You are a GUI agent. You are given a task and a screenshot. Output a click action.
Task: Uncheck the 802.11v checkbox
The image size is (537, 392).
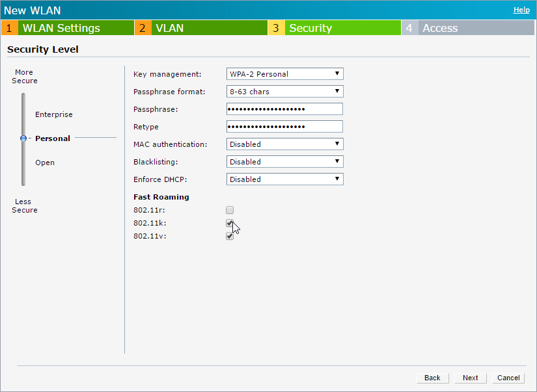(230, 236)
